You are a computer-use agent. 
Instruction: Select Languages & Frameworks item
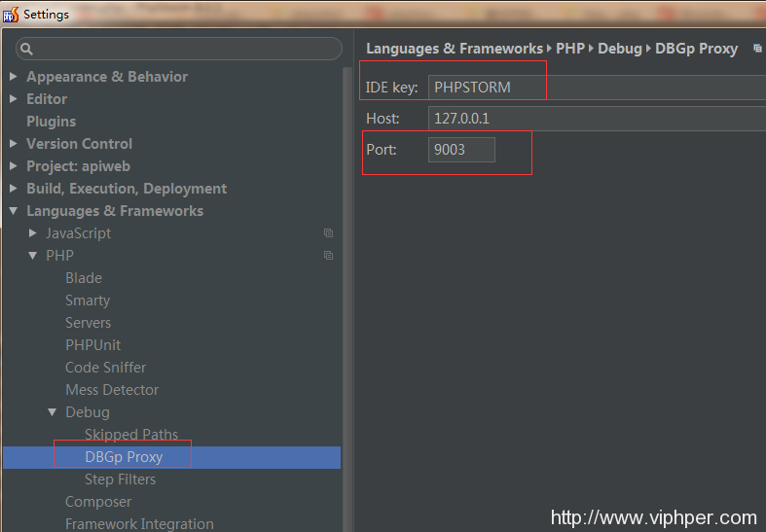coord(115,211)
